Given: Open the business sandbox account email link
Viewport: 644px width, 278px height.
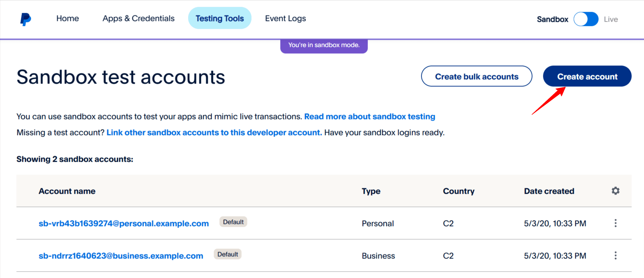Looking at the screenshot, I should coord(121,256).
